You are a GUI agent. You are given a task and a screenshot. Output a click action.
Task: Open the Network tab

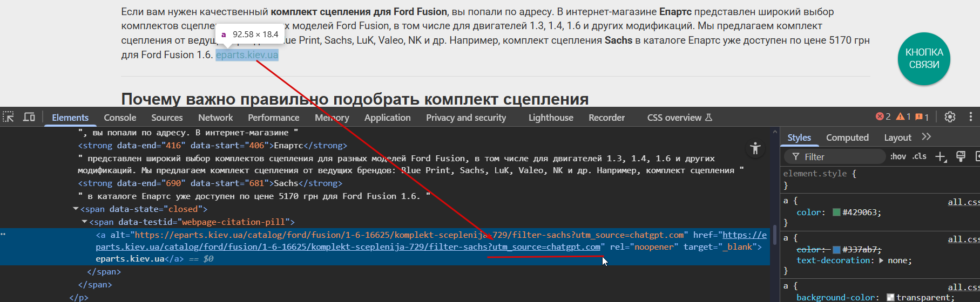(x=215, y=118)
